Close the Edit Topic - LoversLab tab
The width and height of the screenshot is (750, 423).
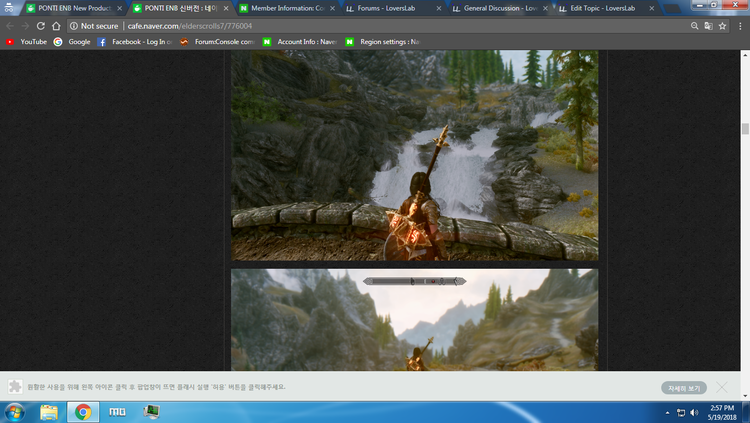point(651,8)
